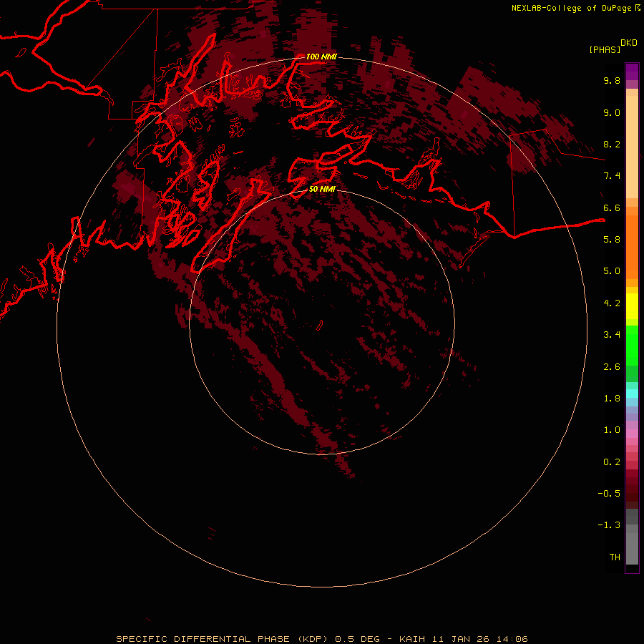Click the 5.0 value on the color scale
644x644 pixels.
[x=612, y=271]
